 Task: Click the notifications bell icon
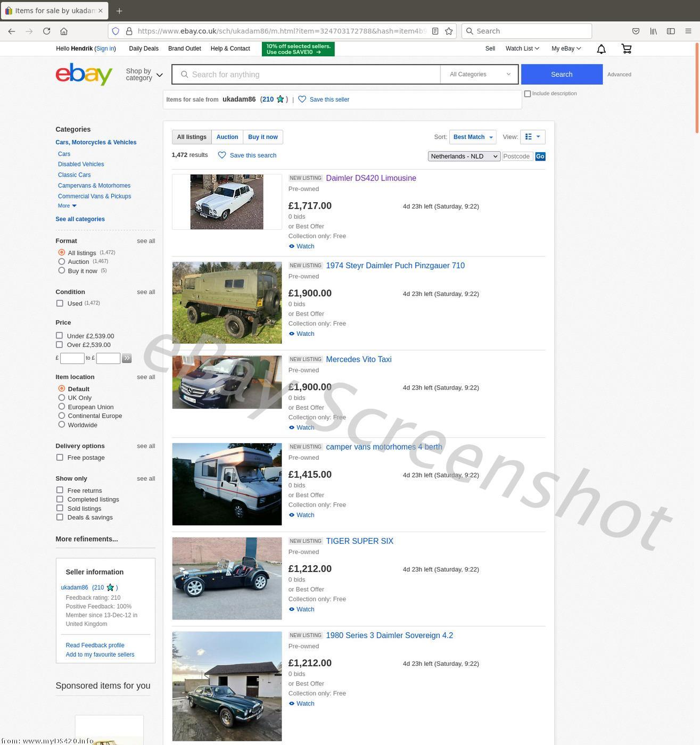pyautogui.click(x=601, y=49)
